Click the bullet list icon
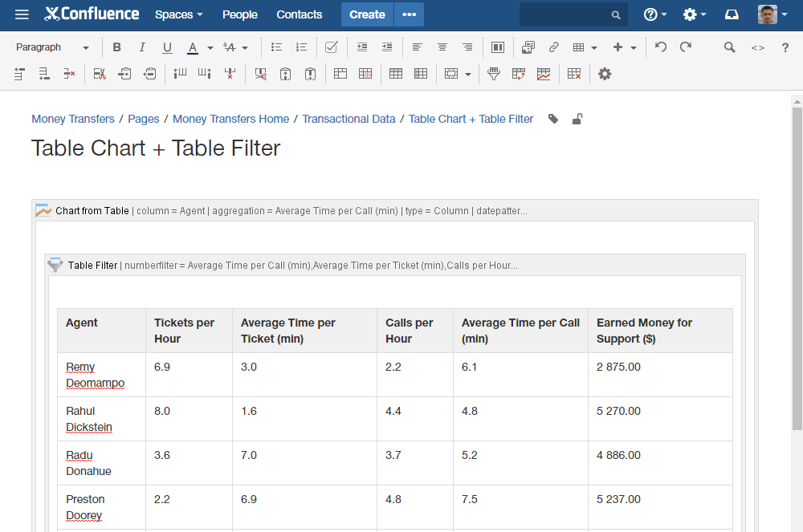 [276, 47]
